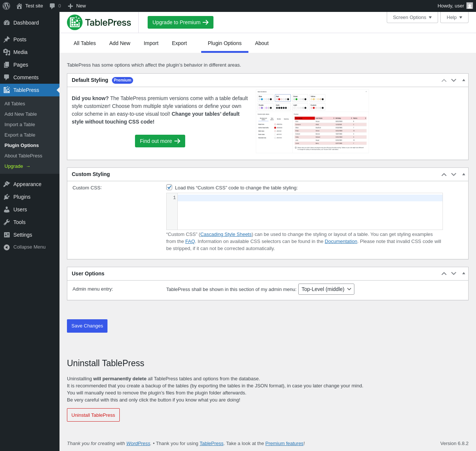Click the Version 6.8.2 footer text
This screenshot has width=476, height=451.
pos(454,444)
